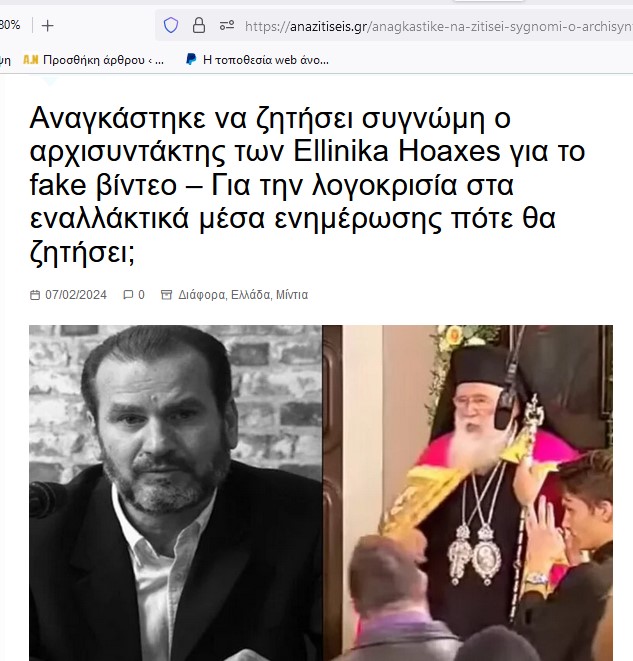633x661 pixels.
Task: Click the calendar icon beside the date
Action: [35, 295]
